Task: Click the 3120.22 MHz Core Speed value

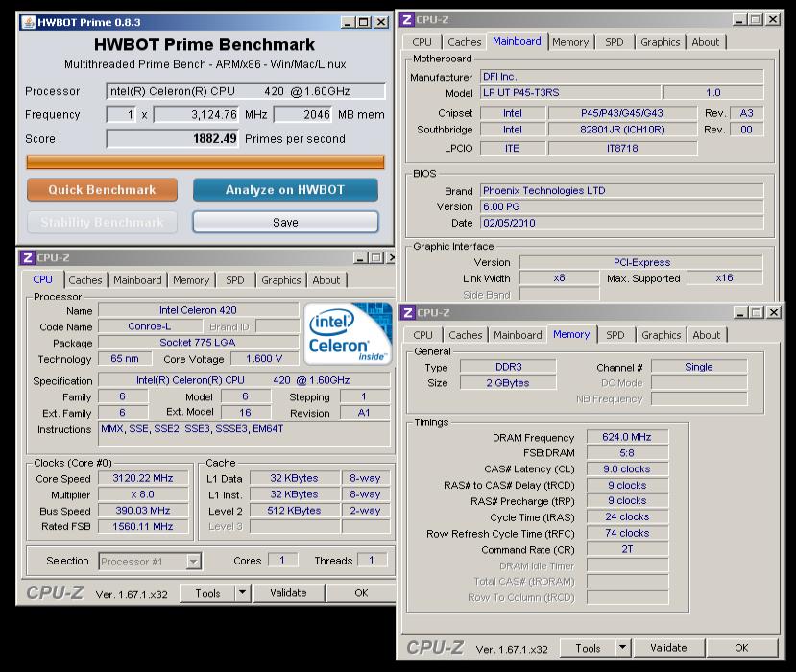Action: point(143,478)
